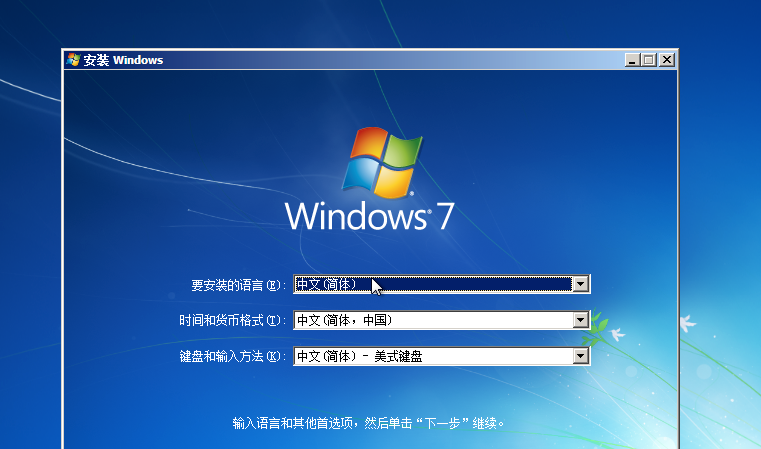
Task: Click the white bird on the right edge
Action: 687,324
